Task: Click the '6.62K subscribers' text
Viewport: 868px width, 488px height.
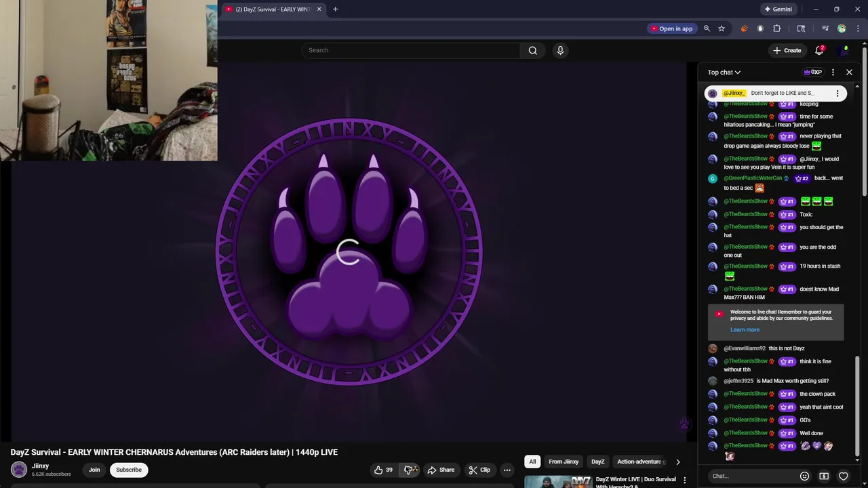Action: pos(52,474)
